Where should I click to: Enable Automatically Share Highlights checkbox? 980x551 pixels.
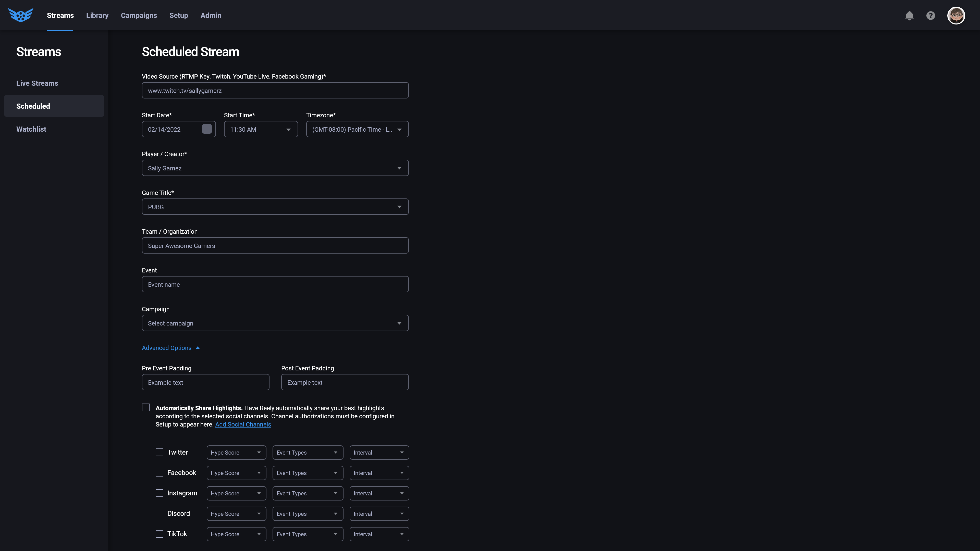point(146,408)
